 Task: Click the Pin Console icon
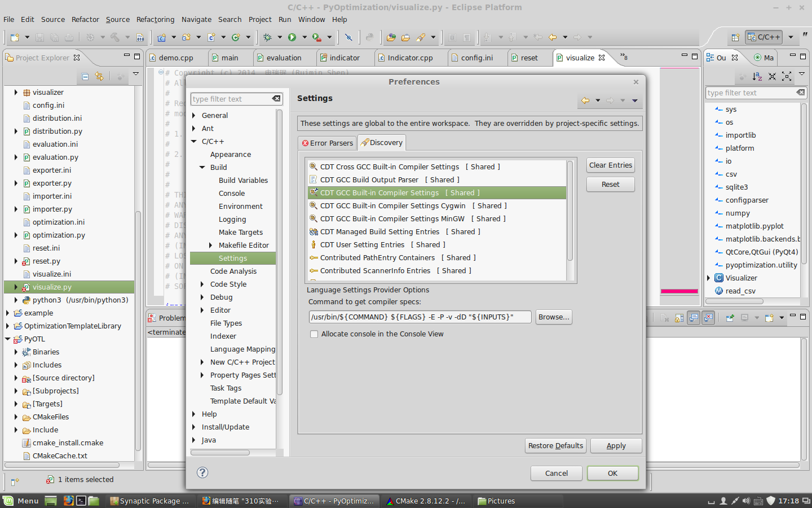[730, 318]
